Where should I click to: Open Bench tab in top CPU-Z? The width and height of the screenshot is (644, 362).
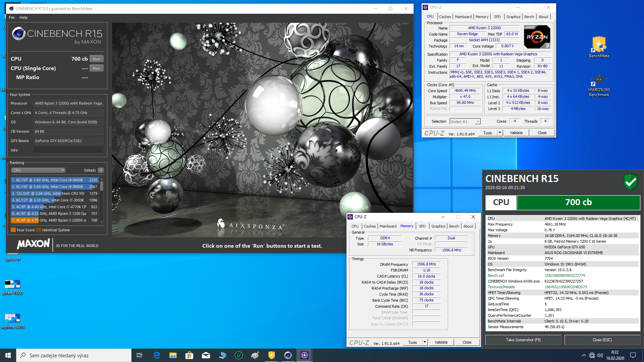coord(529,17)
